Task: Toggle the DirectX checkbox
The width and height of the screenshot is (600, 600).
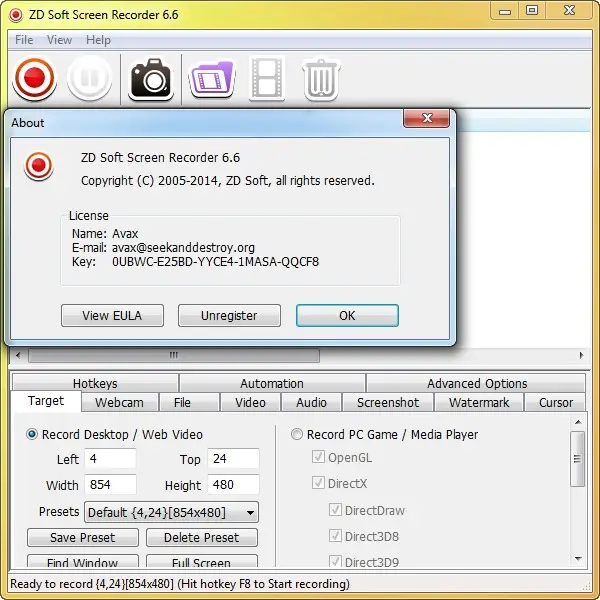Action: coord(318,483)
